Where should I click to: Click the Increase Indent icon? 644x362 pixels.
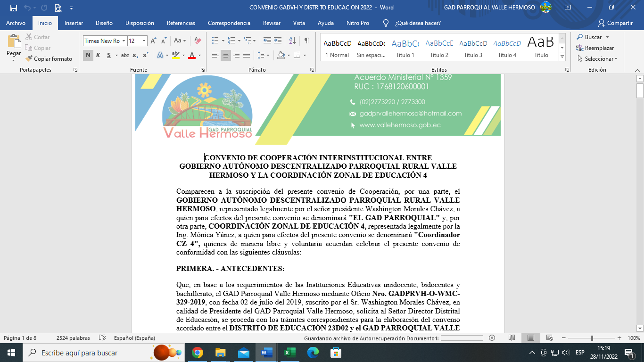coord(278,41)
